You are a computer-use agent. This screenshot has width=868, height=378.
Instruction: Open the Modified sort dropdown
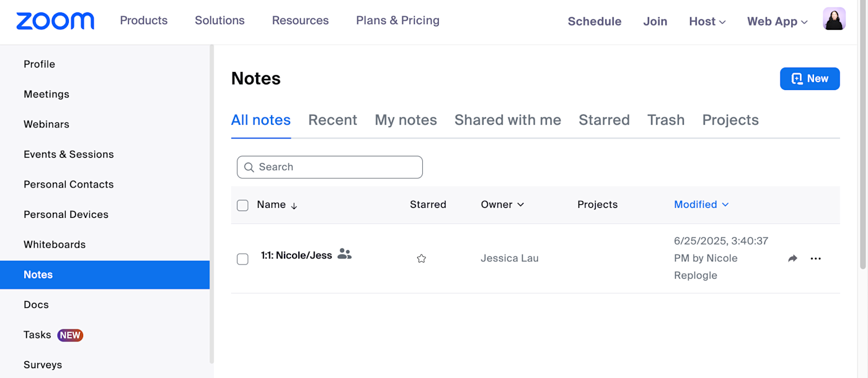click(x=701, y=205)
